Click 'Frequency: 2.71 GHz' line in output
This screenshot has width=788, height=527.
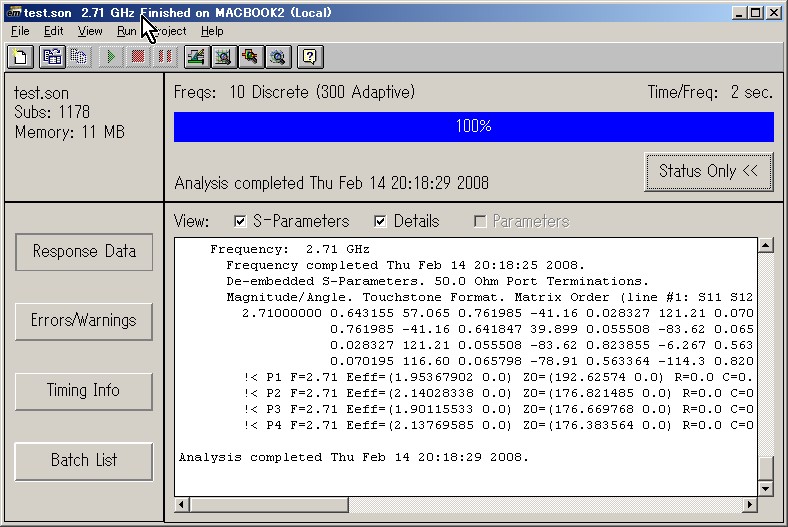coord(290,249)
